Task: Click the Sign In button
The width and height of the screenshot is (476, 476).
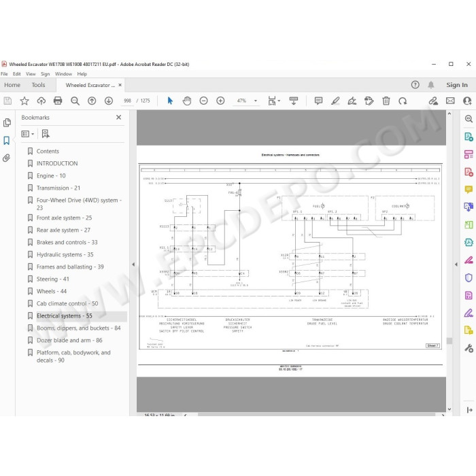Action: (456, 85)
